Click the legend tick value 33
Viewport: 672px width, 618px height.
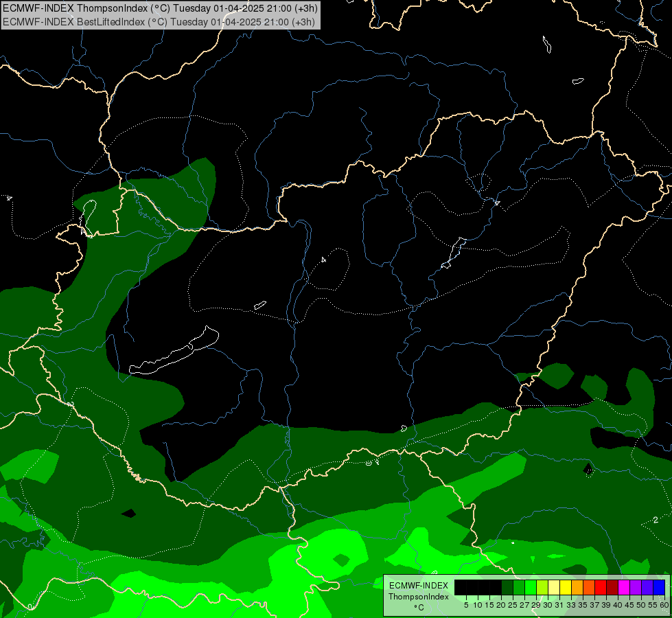point(571,605)
